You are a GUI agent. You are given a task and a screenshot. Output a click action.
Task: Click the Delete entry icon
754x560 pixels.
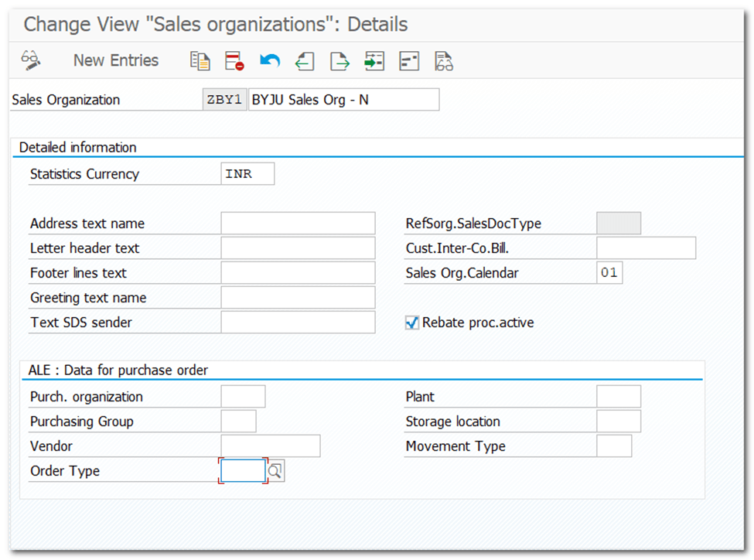234,61
